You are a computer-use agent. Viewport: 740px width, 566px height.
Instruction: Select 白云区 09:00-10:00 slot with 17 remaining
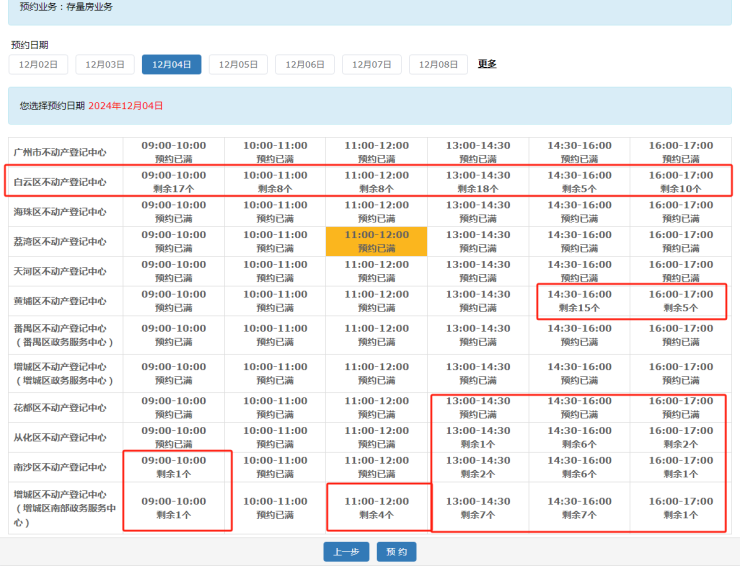(173, 181)
